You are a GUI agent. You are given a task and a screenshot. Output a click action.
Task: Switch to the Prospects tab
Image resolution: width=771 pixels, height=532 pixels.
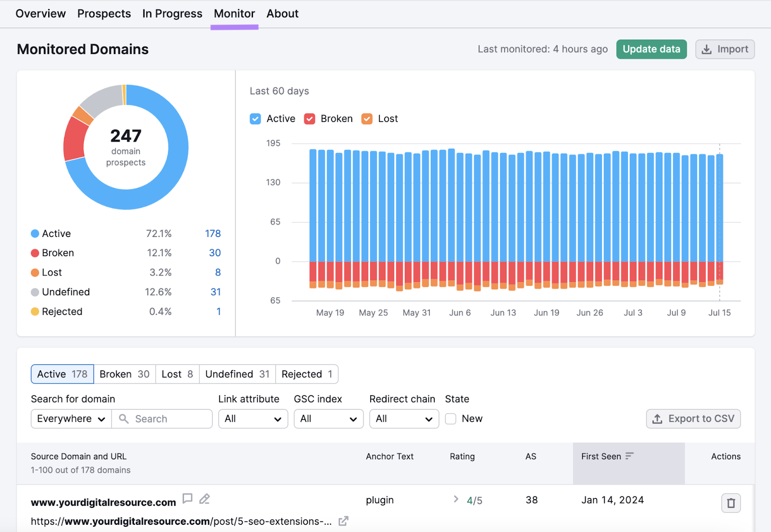104,13
